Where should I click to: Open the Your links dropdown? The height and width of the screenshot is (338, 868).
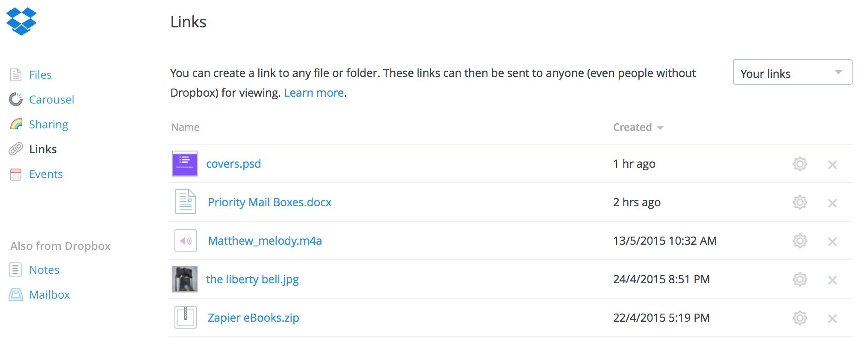pyautogui.click(x=792, y=72)
